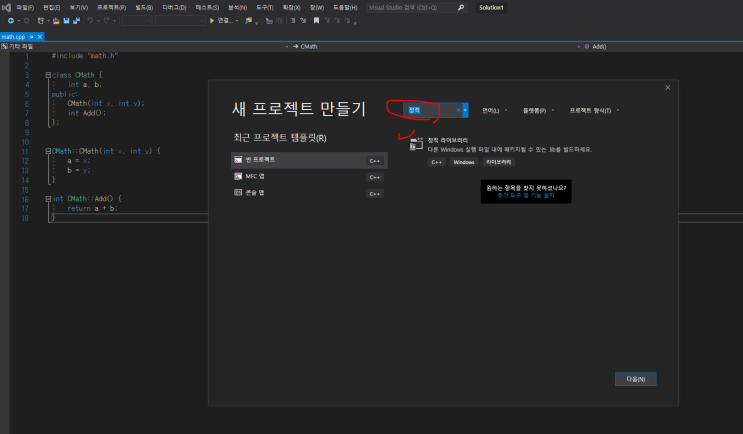Click the undo arrow icon
The width and height of the screenshot is (743, 434).
click(90, 21)
